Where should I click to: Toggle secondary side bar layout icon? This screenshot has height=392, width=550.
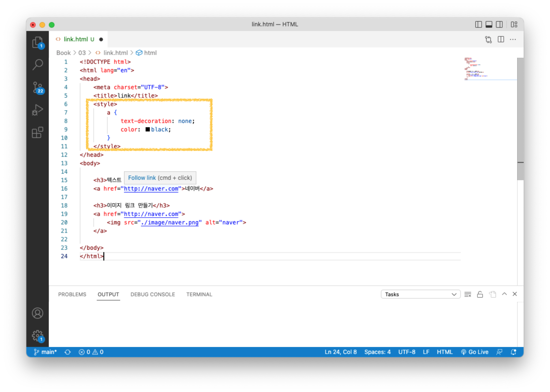point(499,24)
